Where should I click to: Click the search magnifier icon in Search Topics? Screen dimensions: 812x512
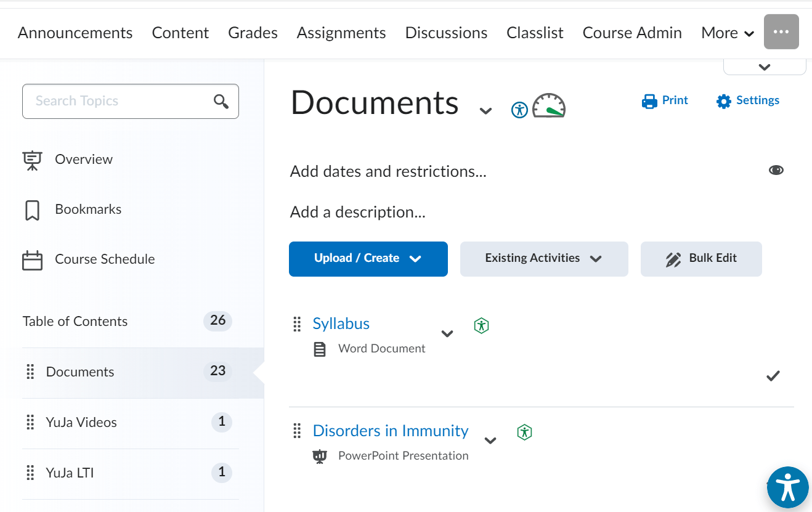[x=221, y=101]
